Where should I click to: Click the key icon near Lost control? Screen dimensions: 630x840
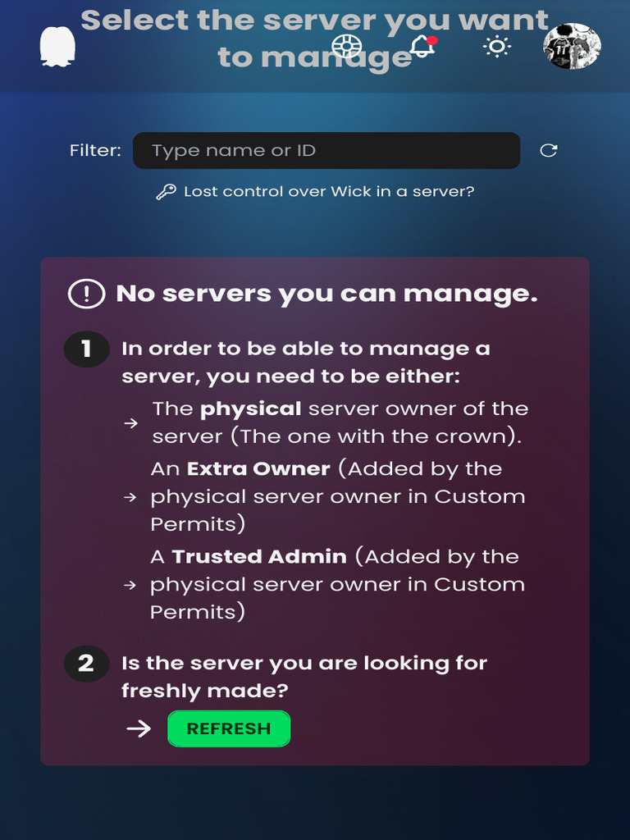(x=166, y=192)
